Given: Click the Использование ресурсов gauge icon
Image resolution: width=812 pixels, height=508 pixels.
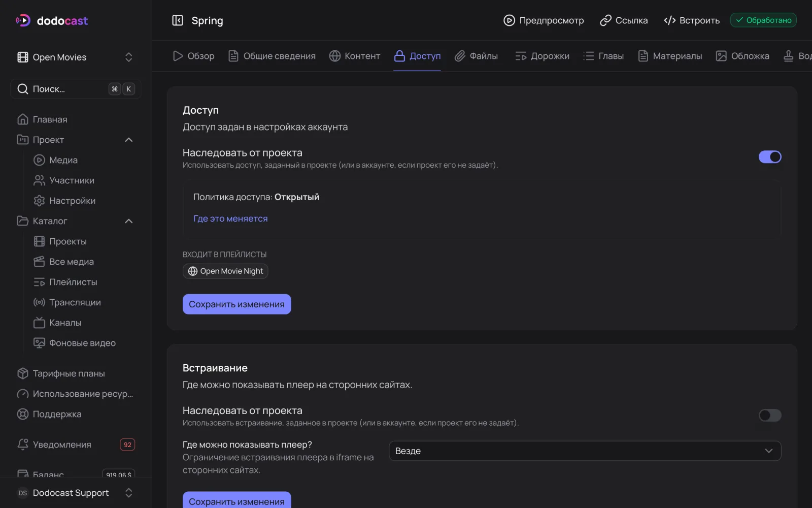Looking at the screenshot, I should click(23, 394).
